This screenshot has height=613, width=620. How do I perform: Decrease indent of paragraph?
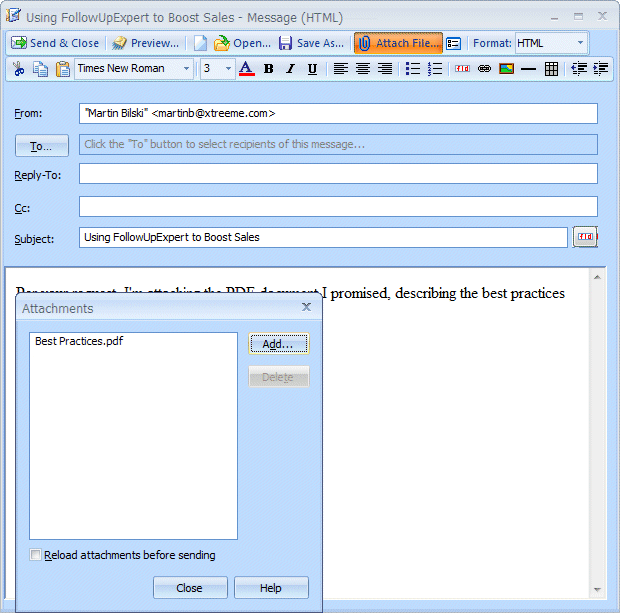579,69
